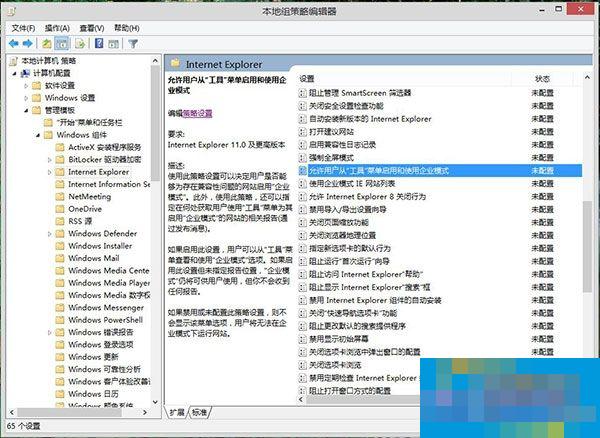Click the tree pane horizontal scrollbar thumb
The image size is (600, 438).
(x=69, y=412)
